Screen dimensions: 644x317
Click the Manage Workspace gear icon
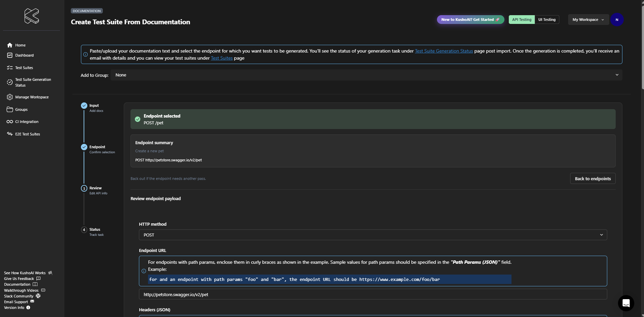[10, 97]
